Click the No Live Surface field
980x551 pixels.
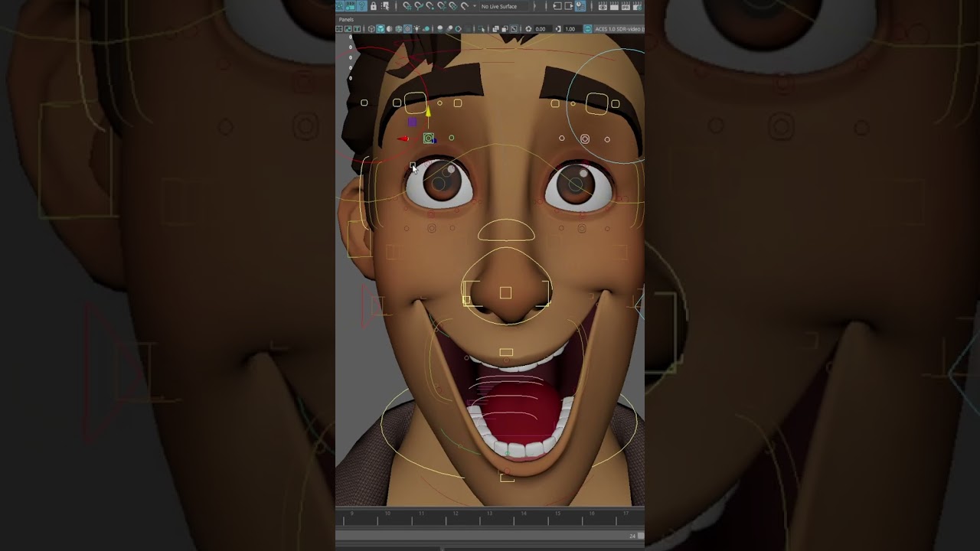tap(504, 6)
